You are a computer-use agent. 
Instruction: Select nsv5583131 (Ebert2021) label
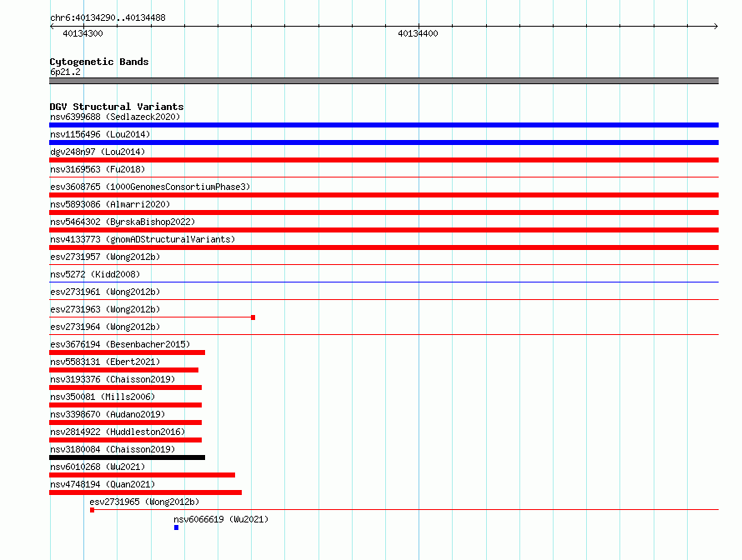[x=105, y=362]
